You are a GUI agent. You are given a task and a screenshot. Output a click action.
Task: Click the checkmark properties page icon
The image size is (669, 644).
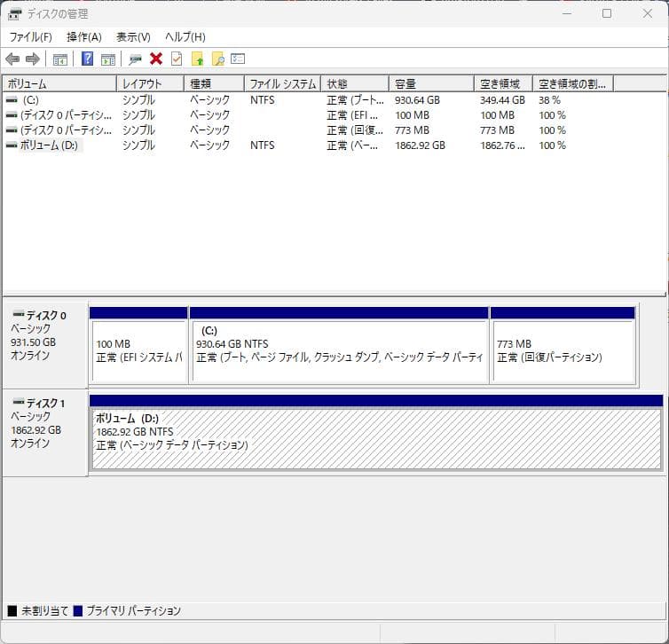pyautogui.click(x=177, y=59)
